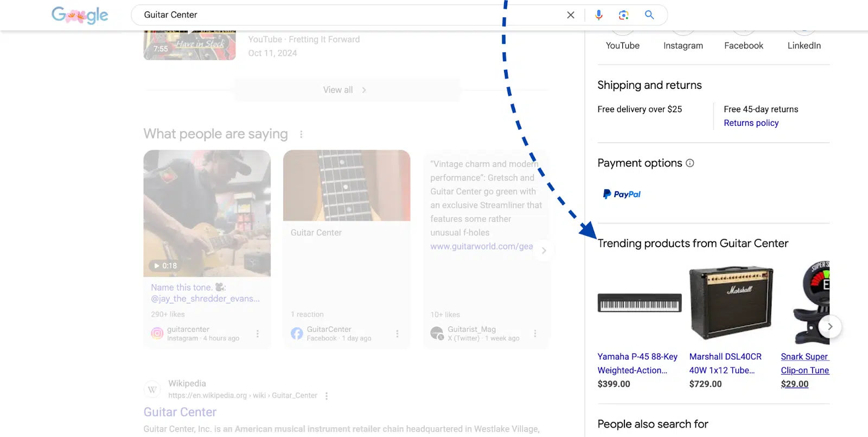This screenshot has height=437, width=868.
Task: Click the Payment options info icon
Action: point(690,163)
